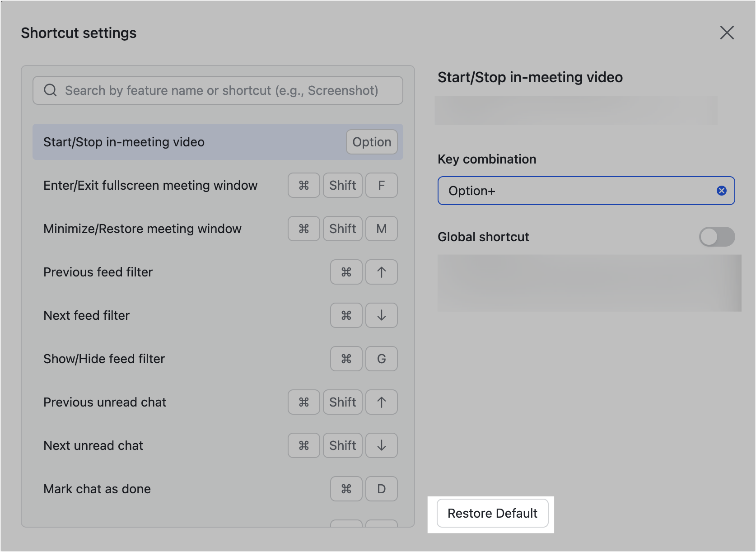Select Previous feed filter shortcut
This screenshot has width=756, height=552.
pyautogui.click(x=218, y=272)
